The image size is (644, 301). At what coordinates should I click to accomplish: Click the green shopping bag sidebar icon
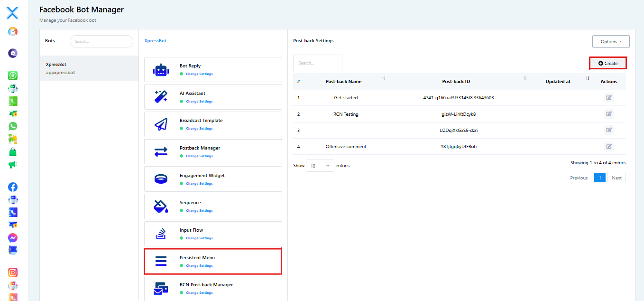(13, 152)
